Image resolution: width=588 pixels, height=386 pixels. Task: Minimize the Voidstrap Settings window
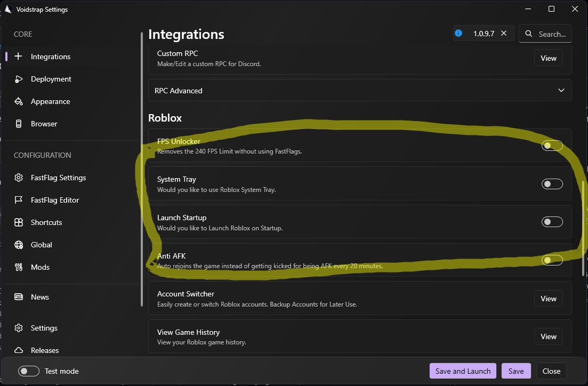click(528, 9)
